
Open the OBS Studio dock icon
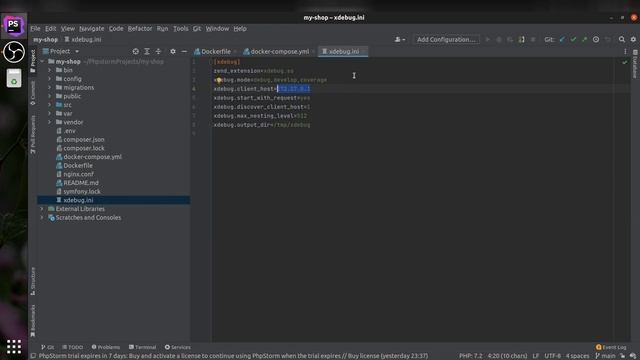pyautogui.click(x=13, y=52)
